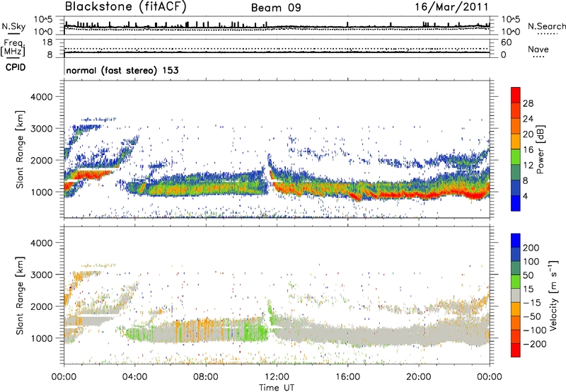Click the 'Power [dB]' color bar label
This screenshot has height=392, width=566.
coord(540,149)
